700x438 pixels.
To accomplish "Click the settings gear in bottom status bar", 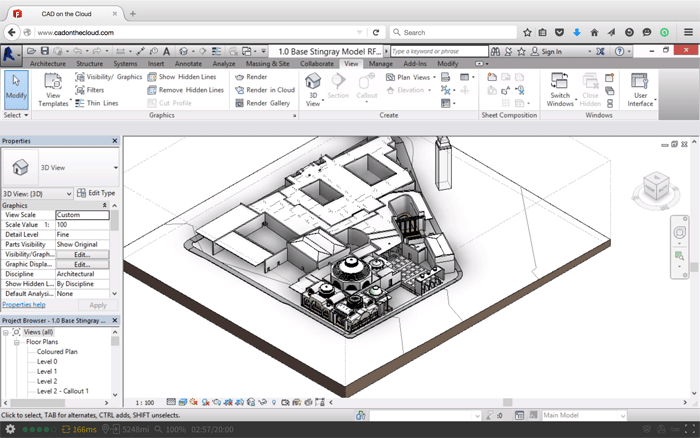I will pyautogui.click(x=10, y=430).
